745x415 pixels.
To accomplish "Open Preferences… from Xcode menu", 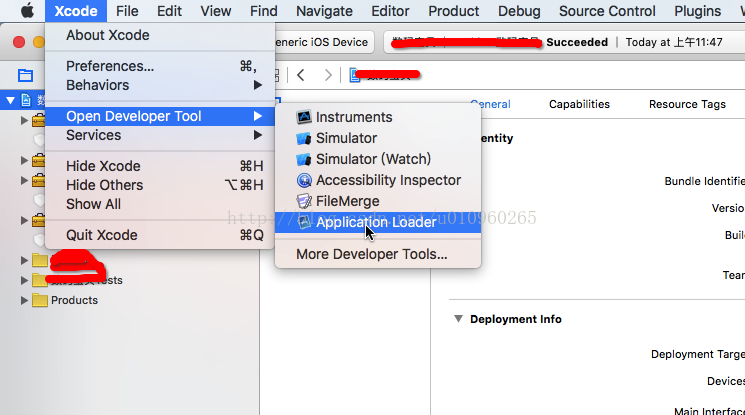I will [160, 66].
